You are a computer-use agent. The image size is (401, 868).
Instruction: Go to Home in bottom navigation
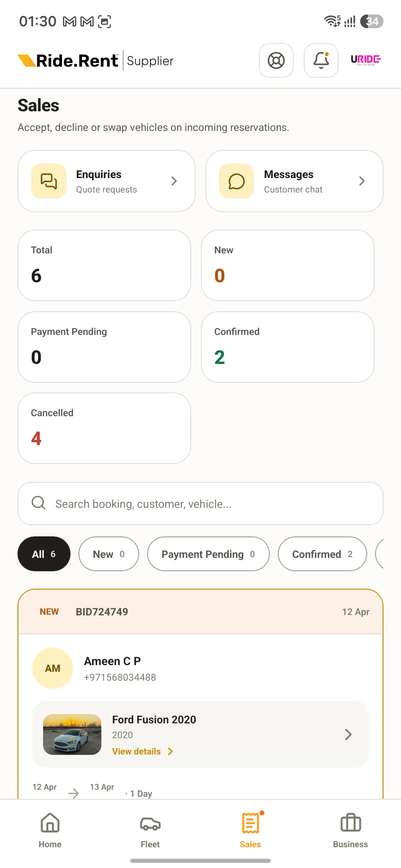tap(50, 830)
